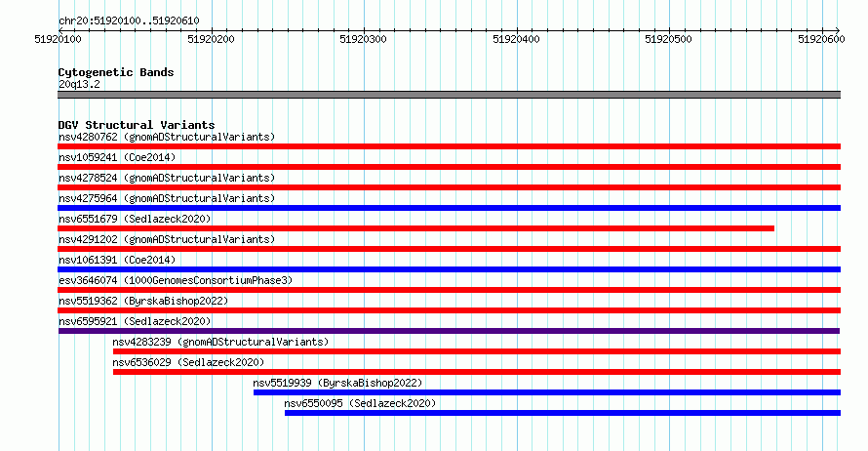
Task: Click the nsv4283239 red variant bar
Action: [x=477, y=351]
